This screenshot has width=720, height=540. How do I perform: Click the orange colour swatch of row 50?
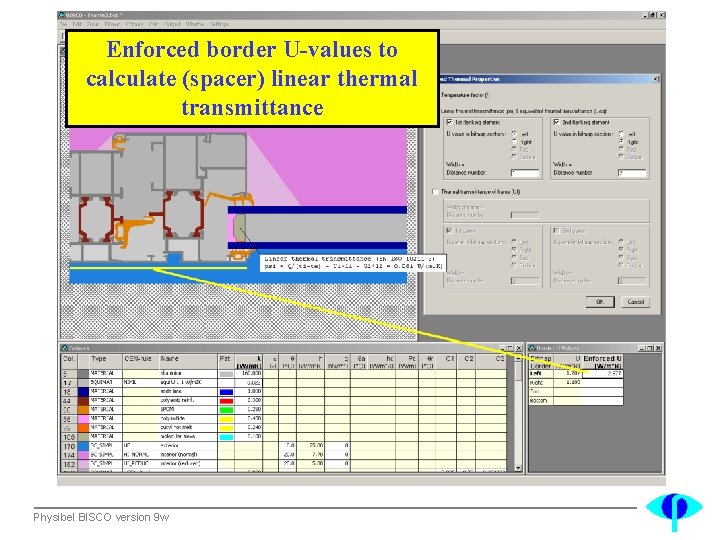(x=83, y=410)
